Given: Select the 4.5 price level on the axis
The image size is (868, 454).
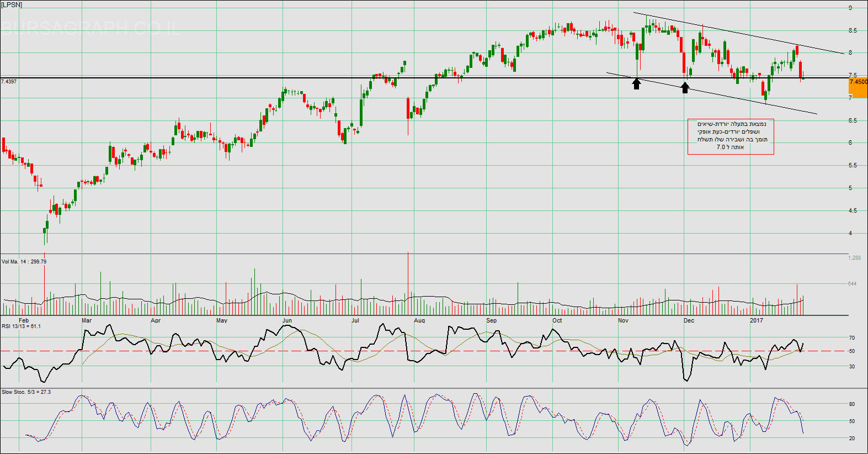Looking at the screenshot, I should [853, 210].
